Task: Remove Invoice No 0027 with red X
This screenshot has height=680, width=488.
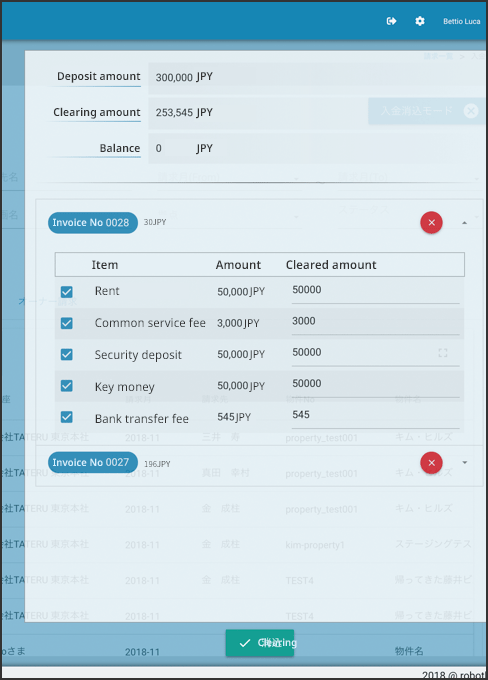Action: tap(431, 462)
